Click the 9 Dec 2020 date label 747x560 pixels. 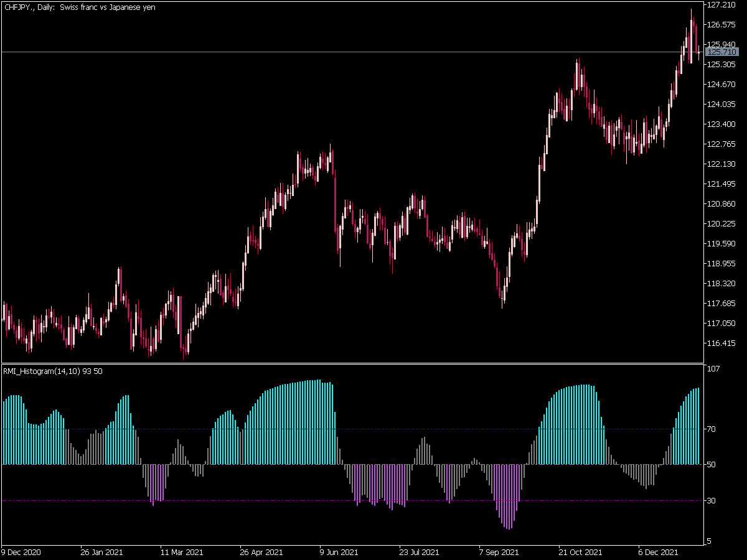pos(21,553)
